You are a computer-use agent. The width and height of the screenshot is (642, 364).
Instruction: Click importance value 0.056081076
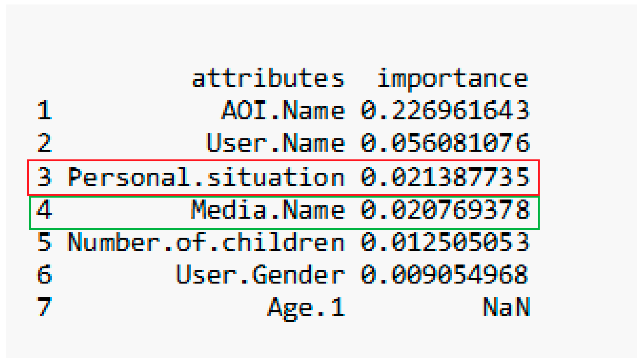click(x=445, y=143)
